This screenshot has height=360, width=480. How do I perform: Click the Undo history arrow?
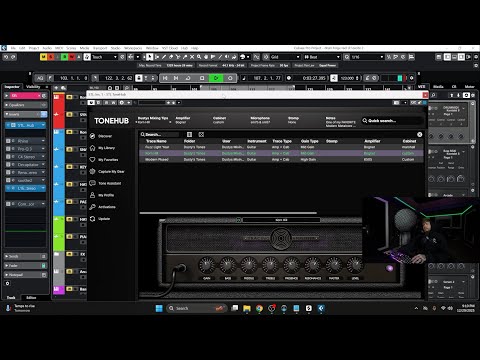[6, 57]
